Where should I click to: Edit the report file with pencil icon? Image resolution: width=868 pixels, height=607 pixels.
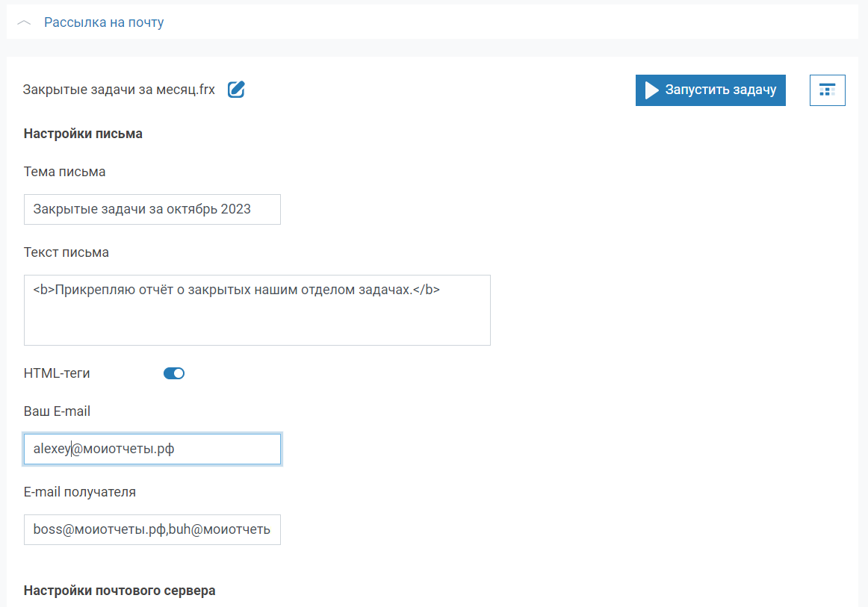(236, 90)
